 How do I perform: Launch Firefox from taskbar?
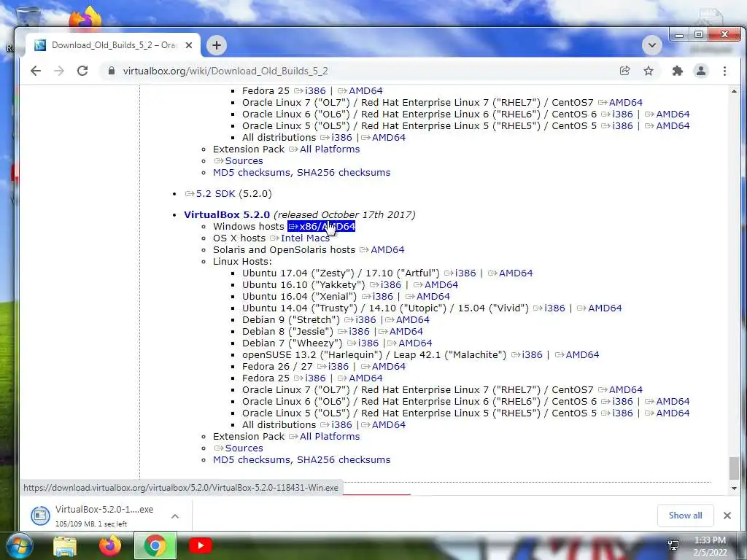(110, 545)
